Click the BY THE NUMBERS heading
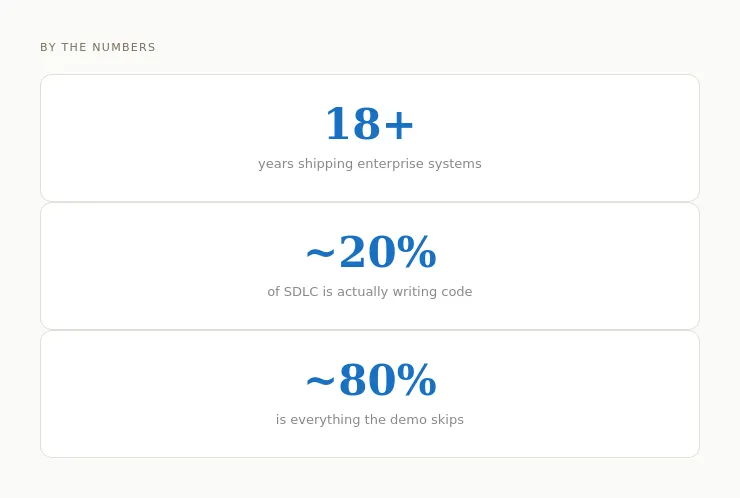This screenshot has height=498, width=740. [98, 47]
